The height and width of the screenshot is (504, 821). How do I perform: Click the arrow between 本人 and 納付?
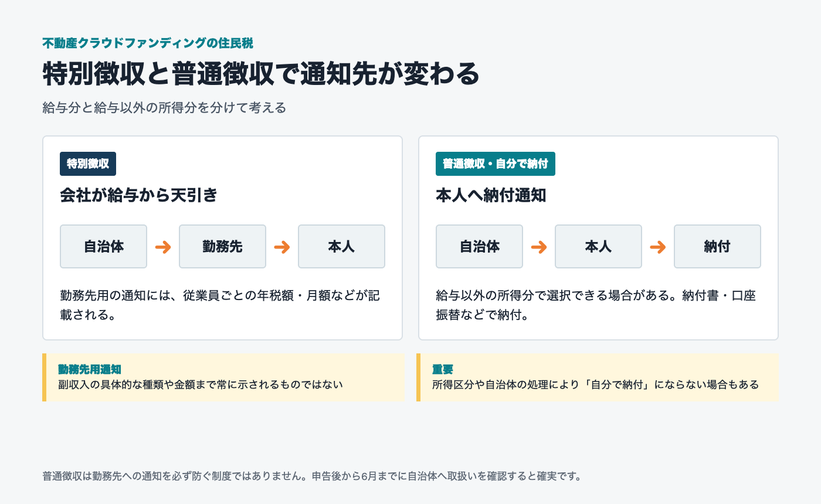click(x=658, y=247)
